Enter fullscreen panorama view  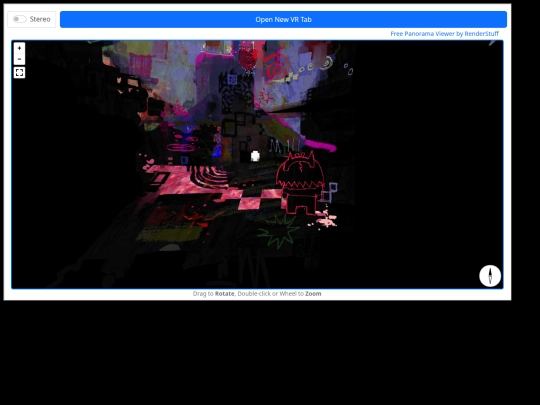(19, 73)
